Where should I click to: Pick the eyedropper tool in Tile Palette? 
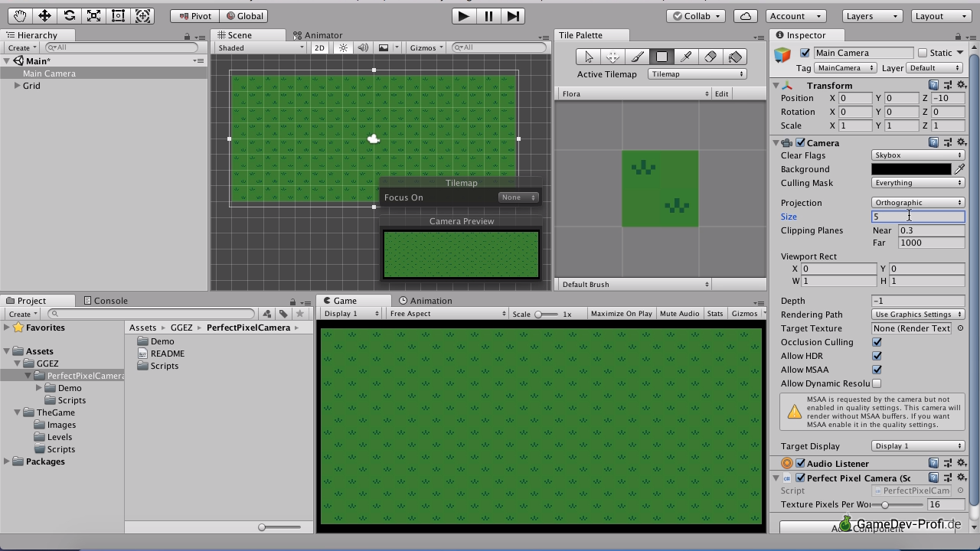[x=686, y=57]
